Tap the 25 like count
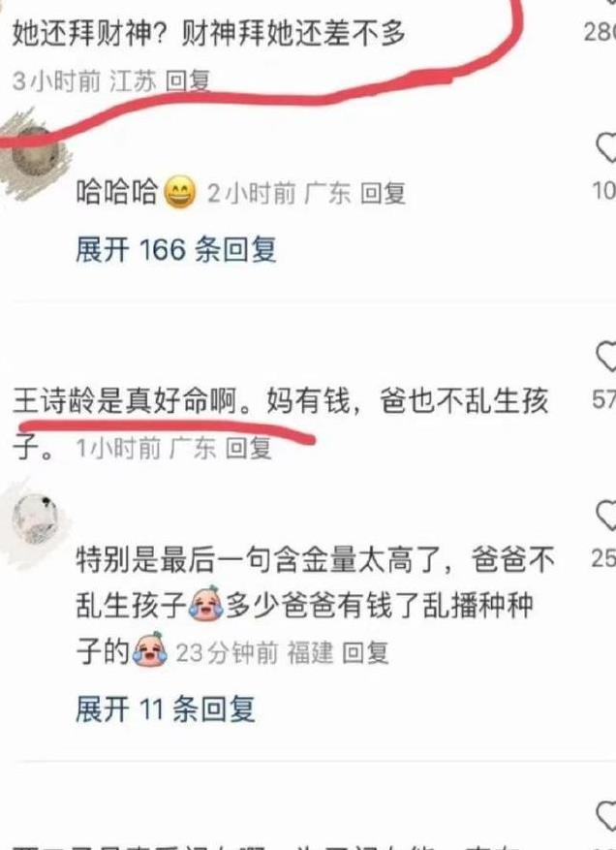The image size is (616, 850). click(x=603, y=558)
